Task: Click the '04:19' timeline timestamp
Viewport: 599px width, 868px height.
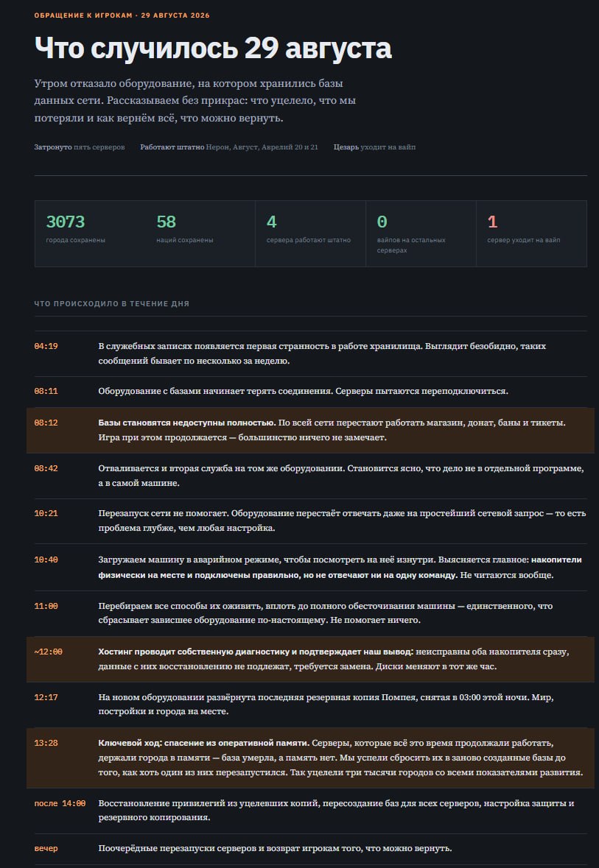Action: point(46,347)
